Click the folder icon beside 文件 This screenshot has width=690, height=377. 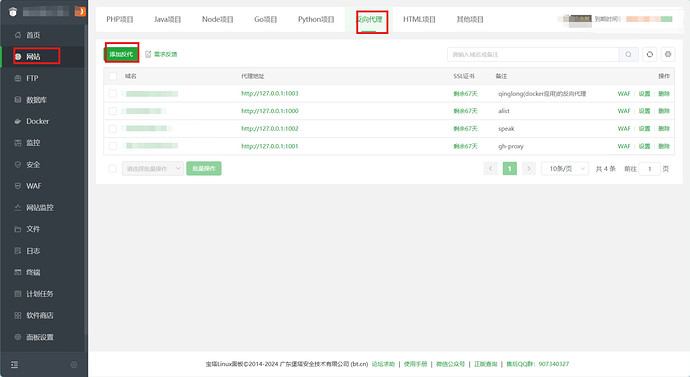click(18, 229)
